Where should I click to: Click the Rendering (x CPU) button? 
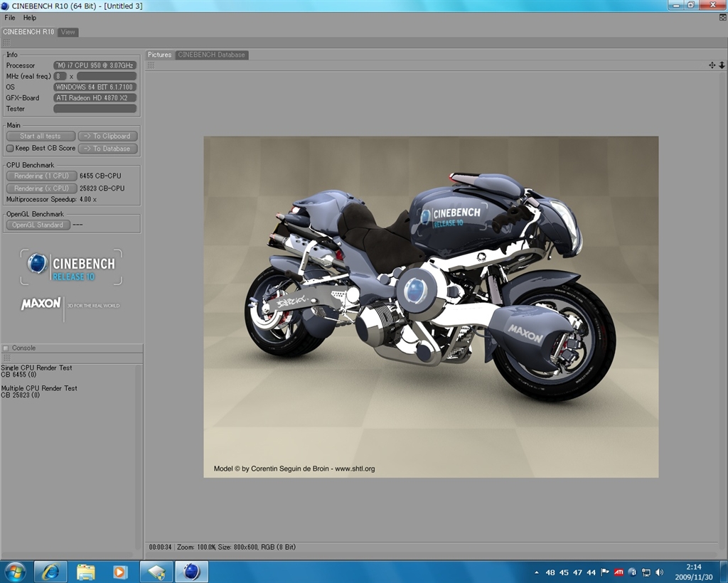(41, 188)
